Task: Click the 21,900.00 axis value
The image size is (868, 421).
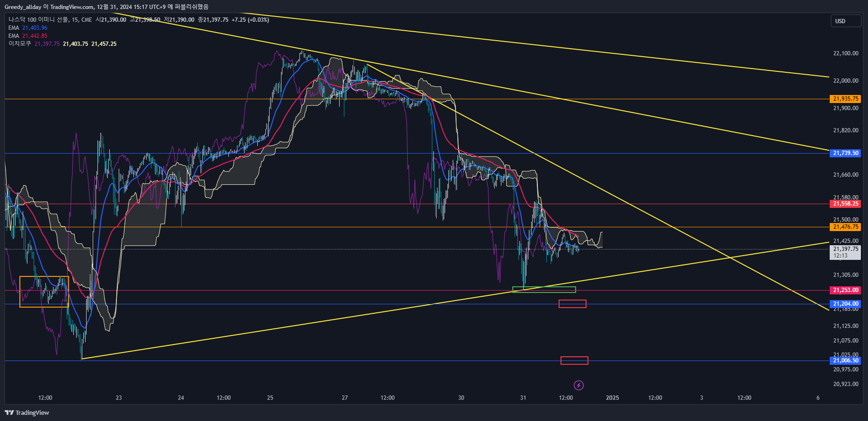Action: [846, 108]
